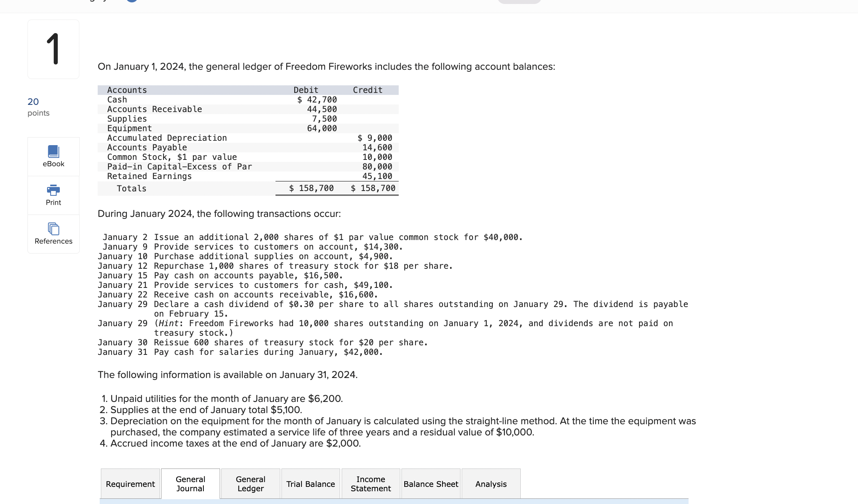Open the General Journal tab

(190, 483)
